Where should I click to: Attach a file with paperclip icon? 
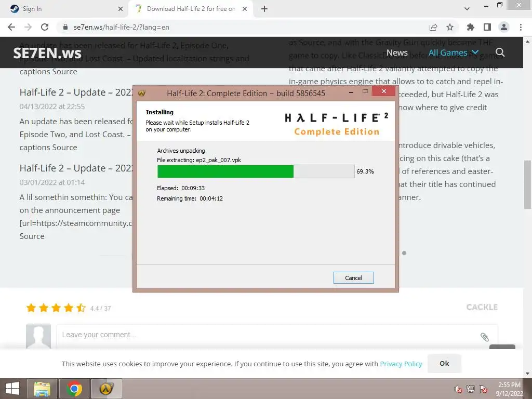pos(485,337)
